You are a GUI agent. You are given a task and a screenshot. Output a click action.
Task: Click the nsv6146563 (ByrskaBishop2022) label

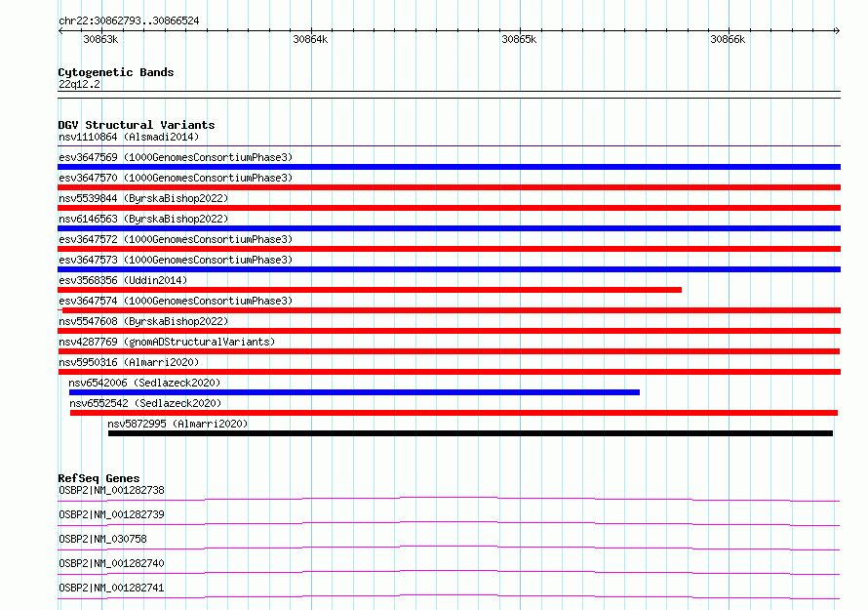(143, 219)
